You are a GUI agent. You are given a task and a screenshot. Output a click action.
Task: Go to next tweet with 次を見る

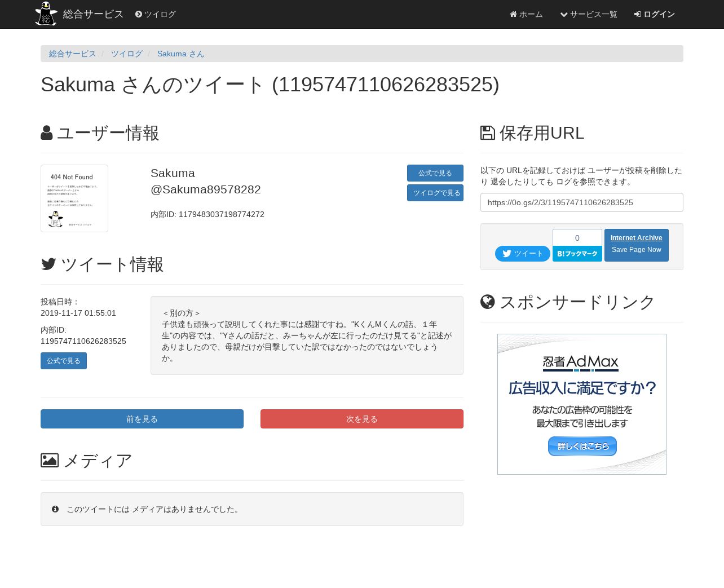[x=362, y=419]
